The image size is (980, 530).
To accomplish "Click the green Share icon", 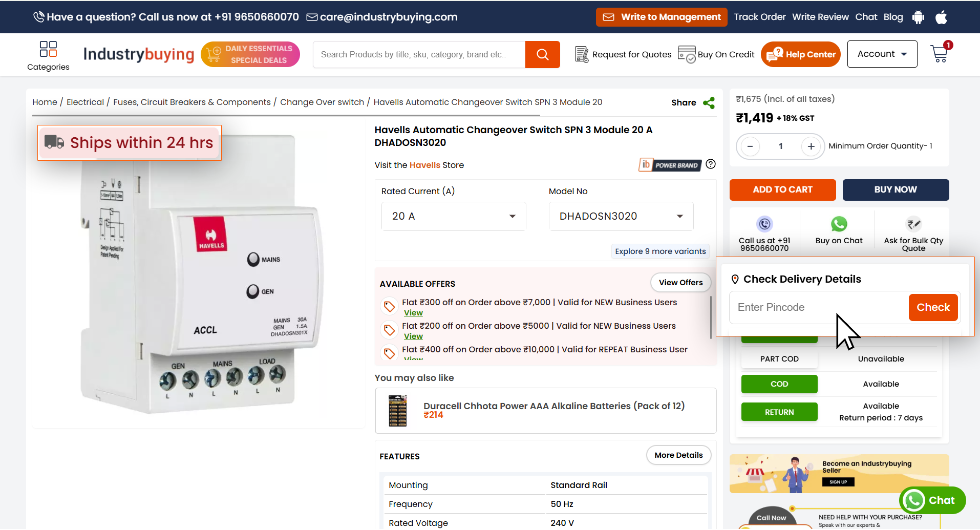I will tap(709, 103).
